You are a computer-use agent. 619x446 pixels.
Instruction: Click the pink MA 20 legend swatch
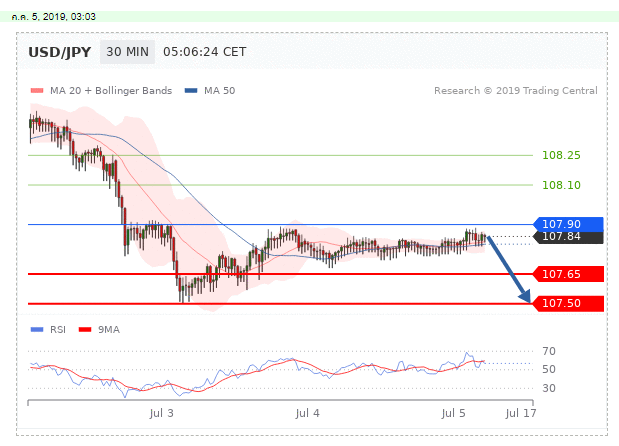[37, 90]
